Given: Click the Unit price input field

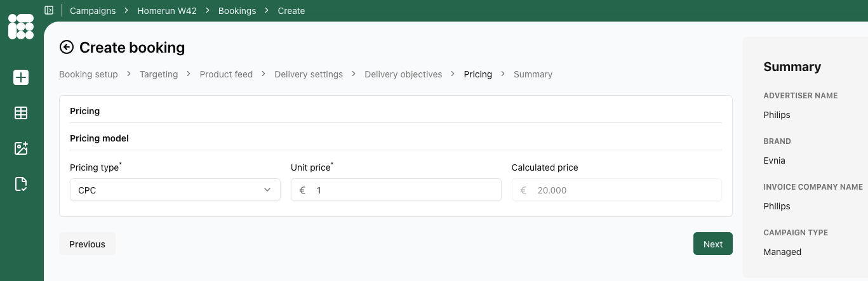Looking at the screenshot, I should (396, 190).
